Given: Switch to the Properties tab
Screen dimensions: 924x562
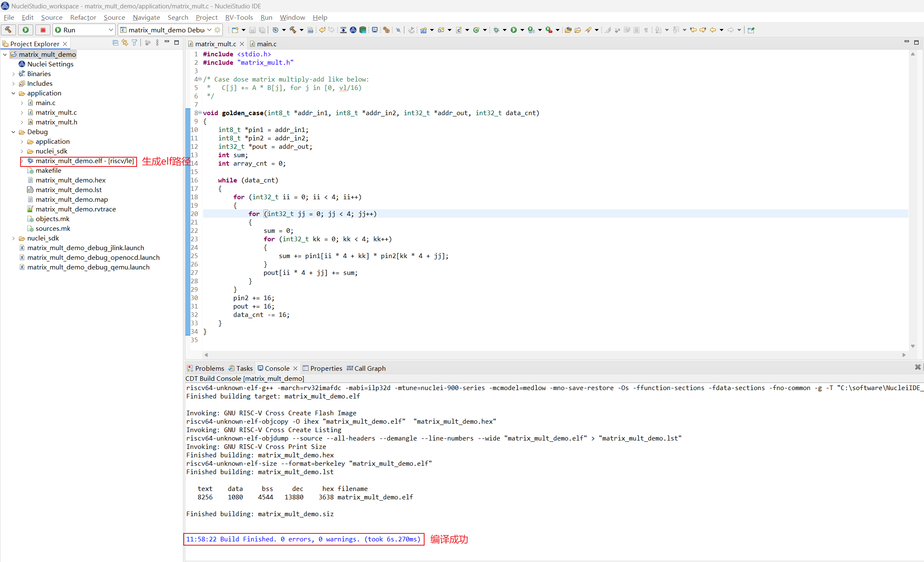Looking at the screenshot, I should pyautogui.click(x=322, y=368).
